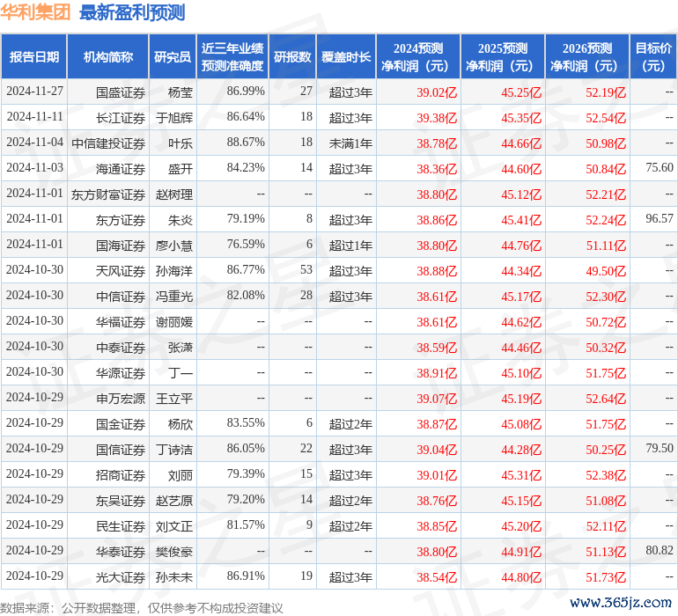Click the 最新盈利预测 heading
Screen dimensions: 678x616
[x=132, y=12]
